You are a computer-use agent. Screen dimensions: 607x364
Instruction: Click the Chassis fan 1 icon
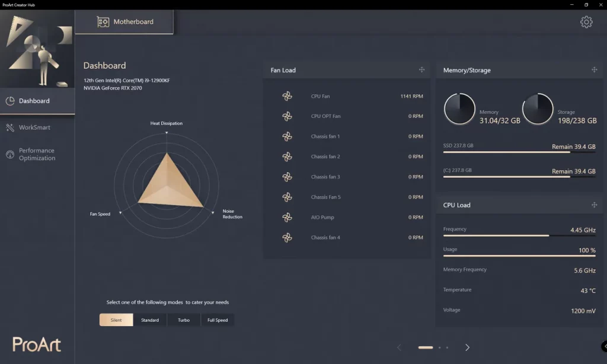pyautogui.click(x=287, y=136)
